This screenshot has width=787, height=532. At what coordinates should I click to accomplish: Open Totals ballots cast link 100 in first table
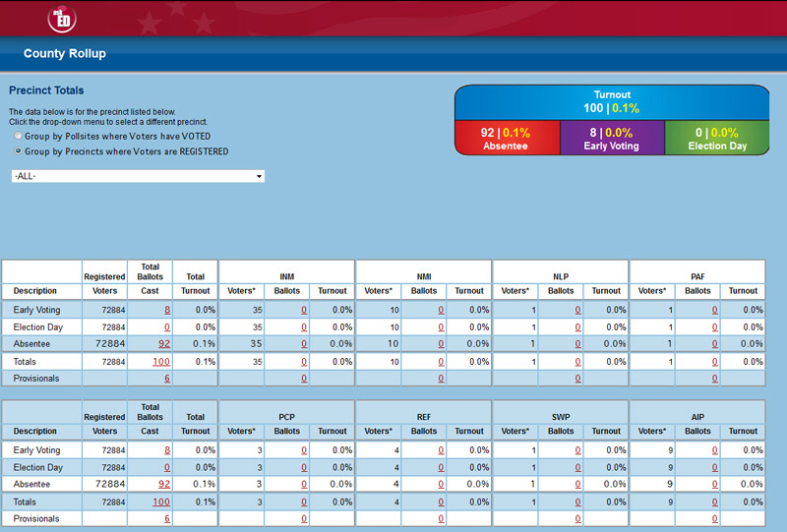pyautogui.click(x=161, y=361)
